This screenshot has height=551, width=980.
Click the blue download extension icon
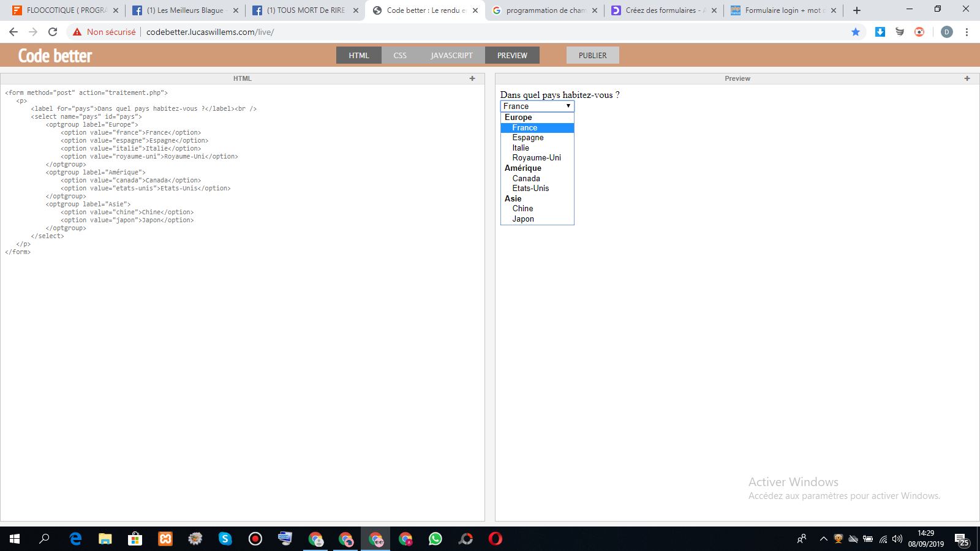[880, 32]
